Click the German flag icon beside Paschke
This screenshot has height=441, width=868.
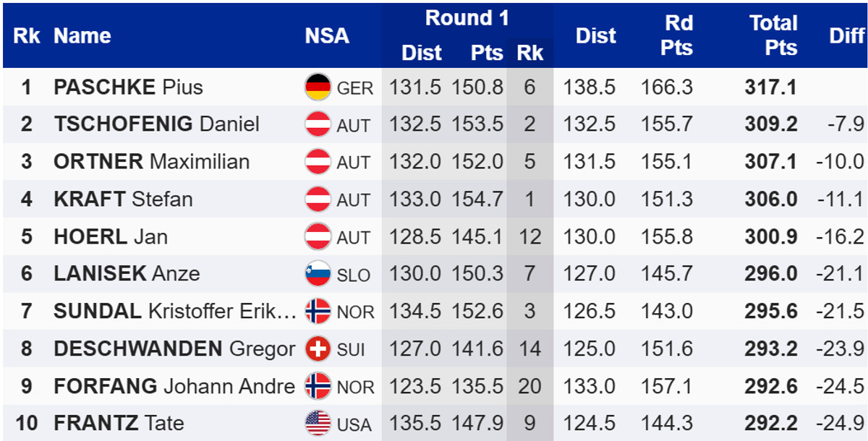pyautogui.click(x=318, y=87)
